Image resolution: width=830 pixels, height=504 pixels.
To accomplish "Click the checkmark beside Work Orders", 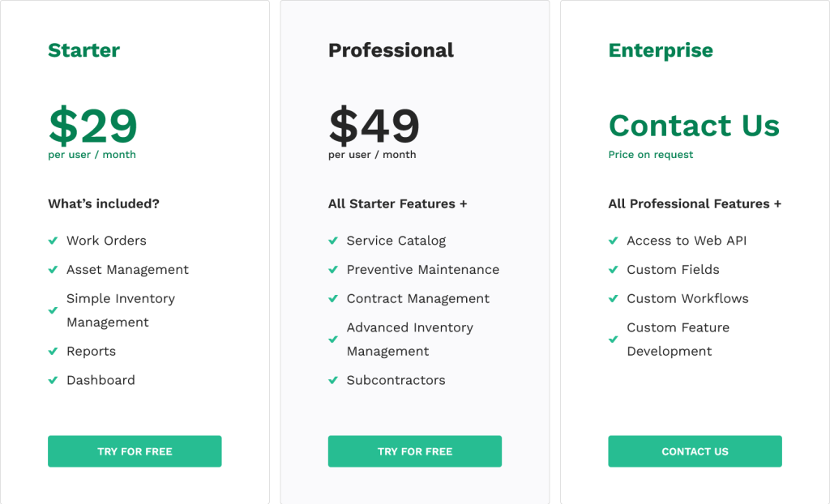I will click(53, 241).
